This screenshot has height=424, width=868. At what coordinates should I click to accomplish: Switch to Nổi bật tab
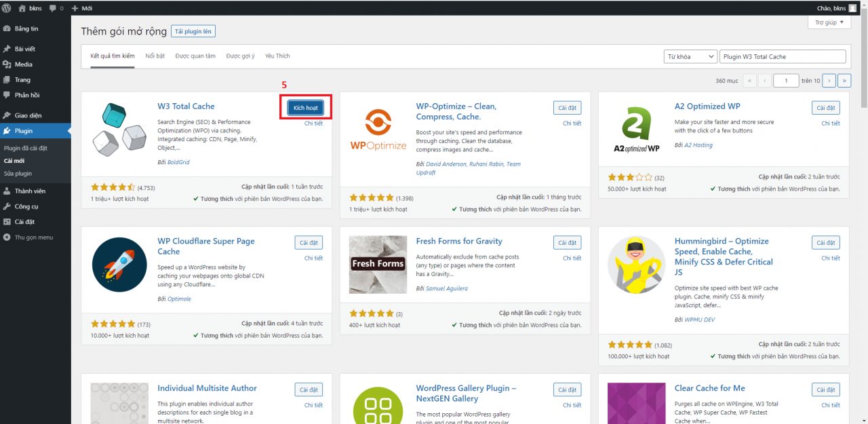tap(155, 56)
